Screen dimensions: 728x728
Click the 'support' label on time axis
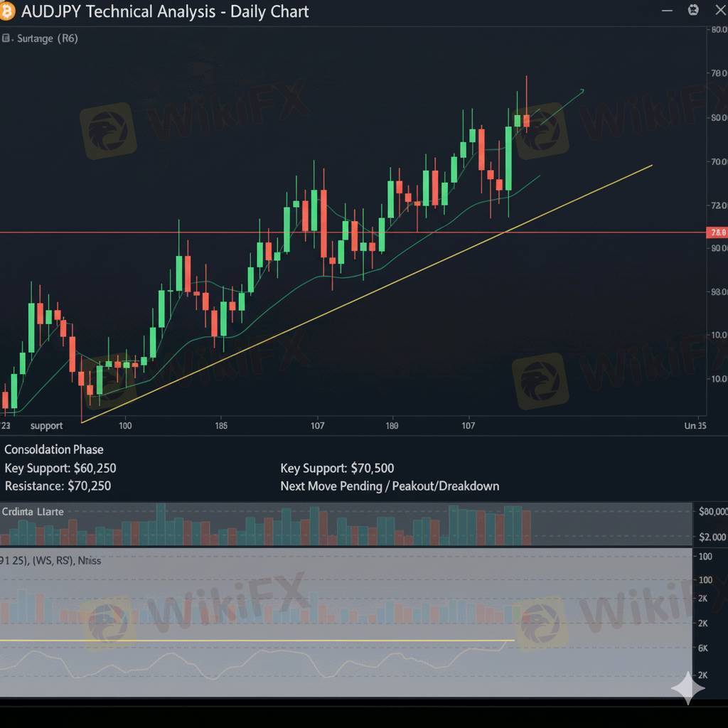[x=46, y=426]
